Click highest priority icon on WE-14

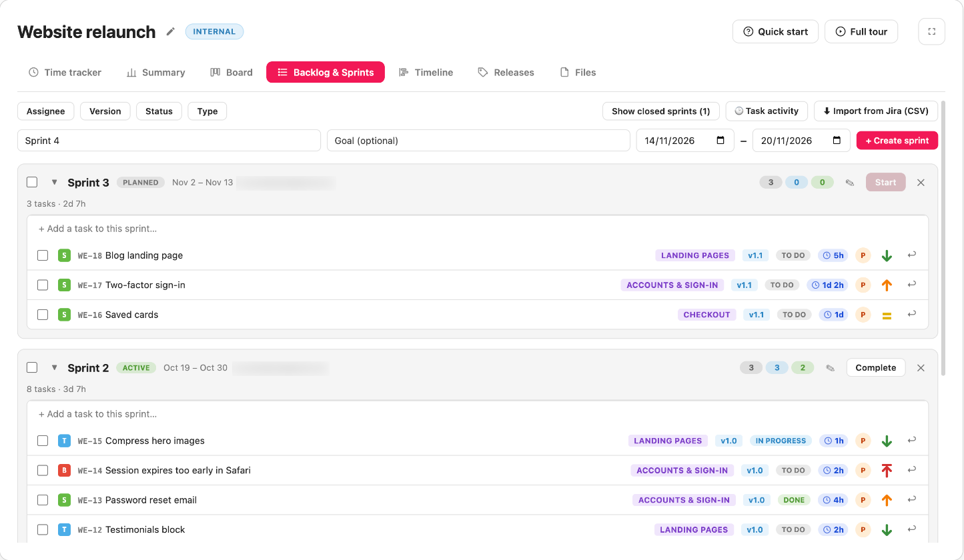tap(887, 471)
